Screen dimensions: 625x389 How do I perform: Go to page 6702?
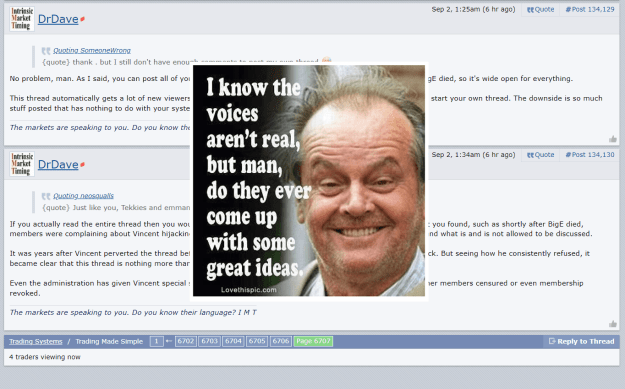tap(186, 342)
